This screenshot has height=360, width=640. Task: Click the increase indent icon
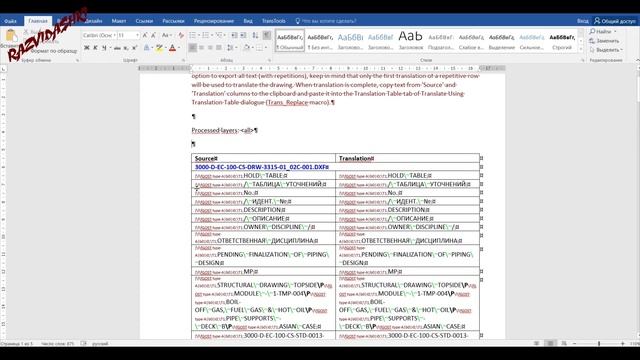(243, 36)
